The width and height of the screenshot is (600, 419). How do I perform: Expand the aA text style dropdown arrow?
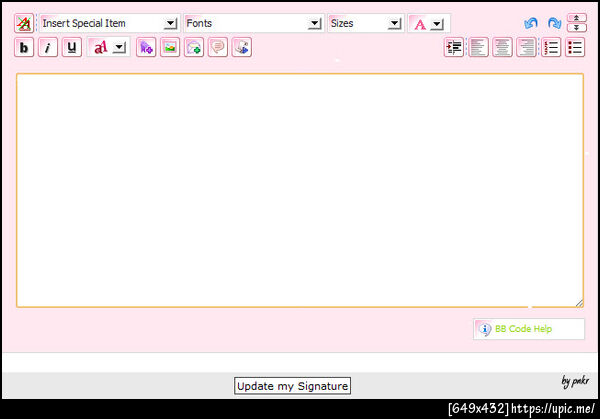(120, 47)
